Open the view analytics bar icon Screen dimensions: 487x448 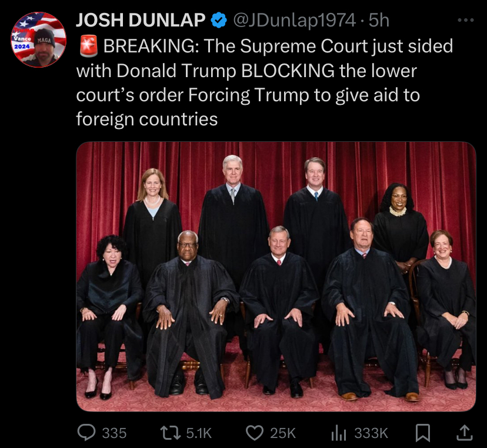(339, 433)
